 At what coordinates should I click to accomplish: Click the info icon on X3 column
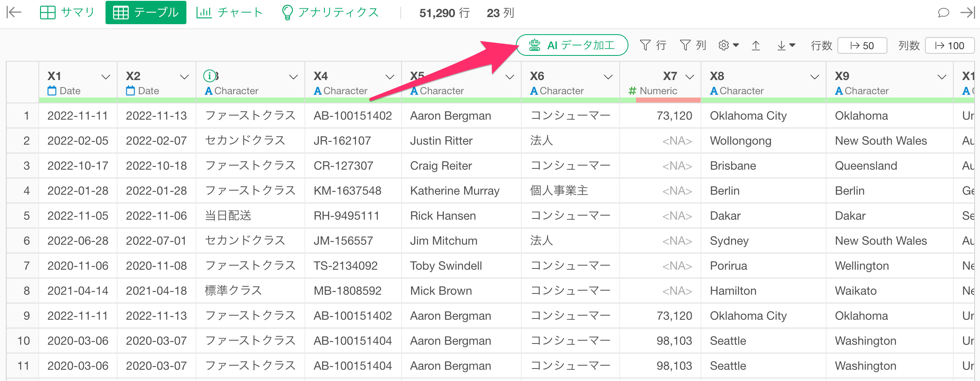tap(209, 76)
